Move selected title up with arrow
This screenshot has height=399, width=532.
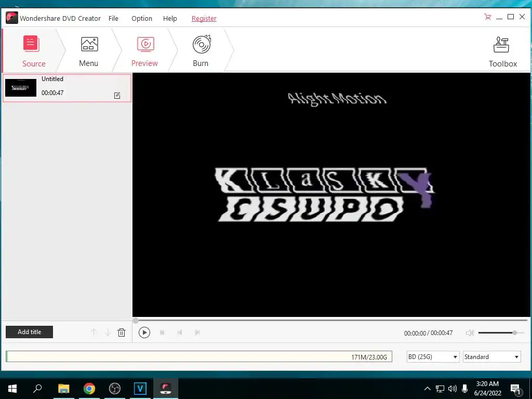click(94, 332)
